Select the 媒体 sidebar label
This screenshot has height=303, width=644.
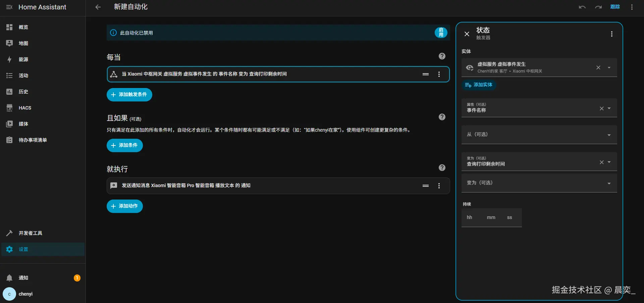23,124
